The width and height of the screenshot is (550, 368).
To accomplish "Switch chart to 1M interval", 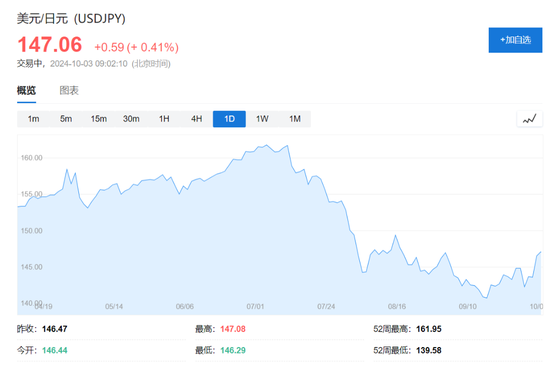I will (x=295, y=119).
